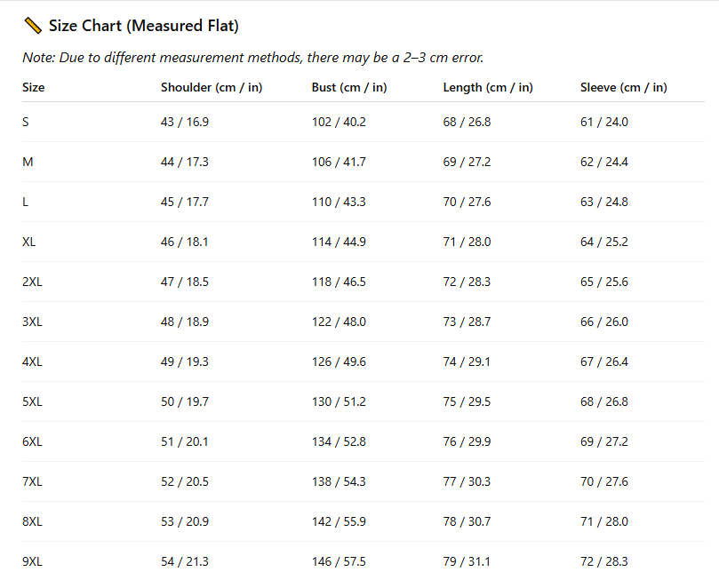Click the L shoulder value 45 / 17.7
This screenshot has height=588, width=719.
pos(185,202)
